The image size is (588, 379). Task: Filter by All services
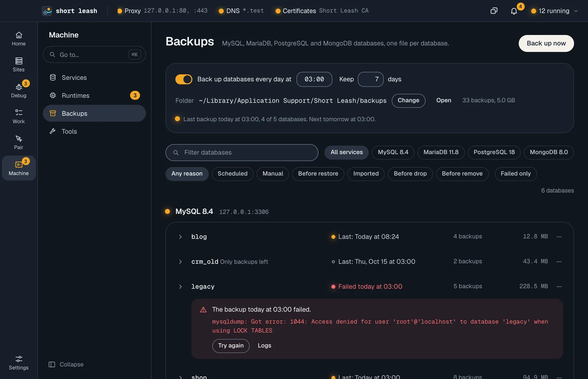(347, 152)
